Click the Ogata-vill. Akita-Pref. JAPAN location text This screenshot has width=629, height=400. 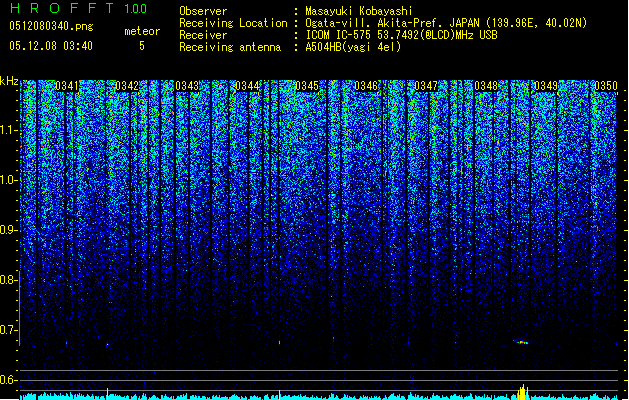click(446, 23)
